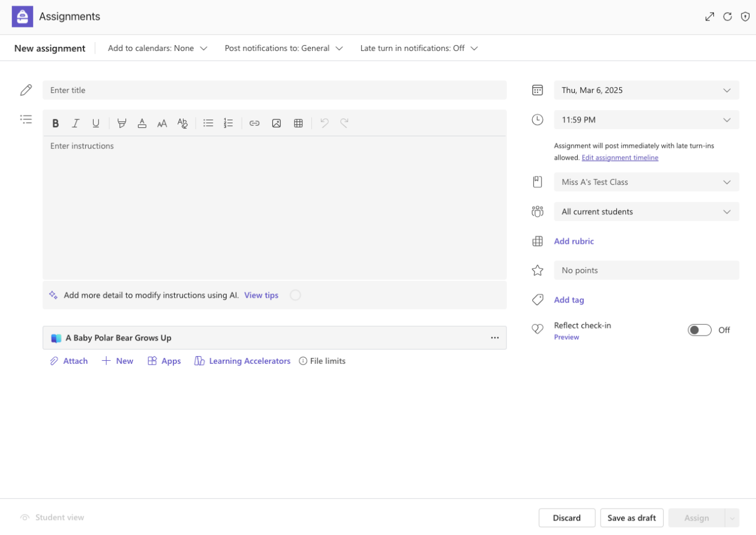
Task: Open Add to calendars menu
Action: (157, 48)
